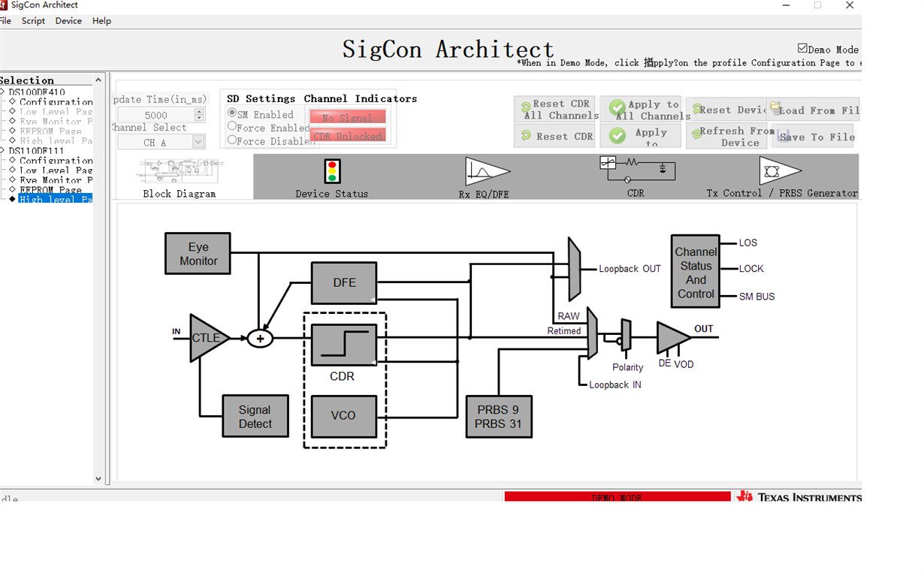Click the CTLE amplifier triangle
This screenshot has width=924, height=576.
[x=207, y=338]
